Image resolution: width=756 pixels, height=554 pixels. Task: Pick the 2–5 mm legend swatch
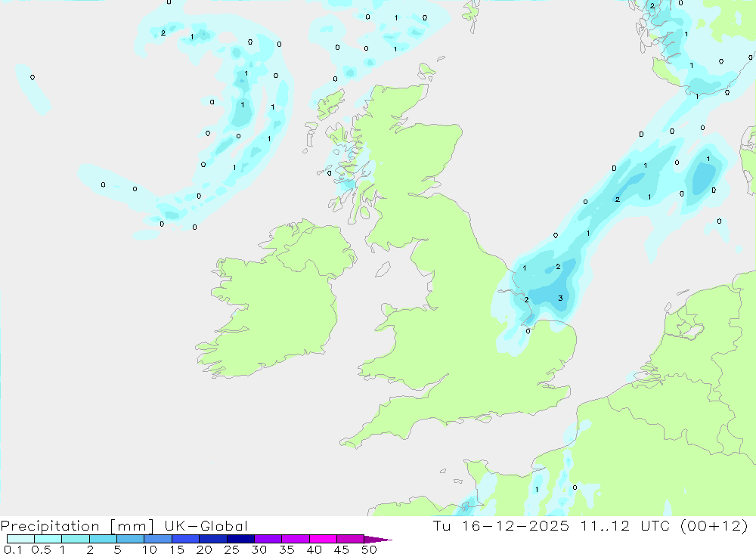point(103,539)
